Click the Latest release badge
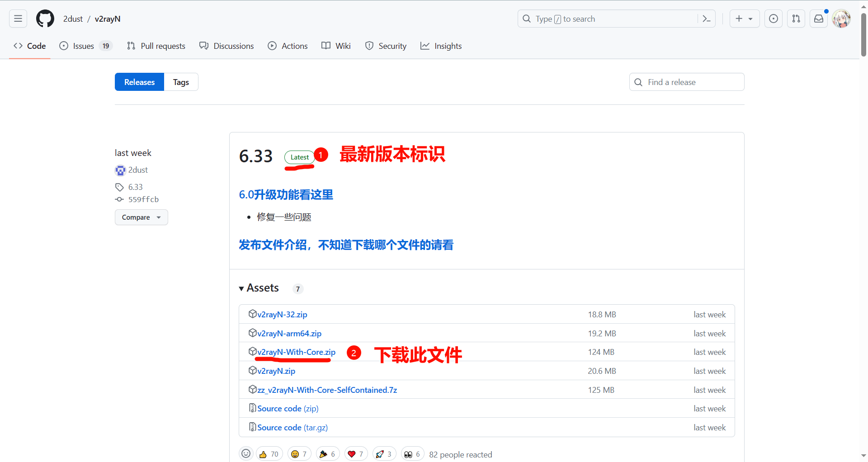 click(299, 157)
